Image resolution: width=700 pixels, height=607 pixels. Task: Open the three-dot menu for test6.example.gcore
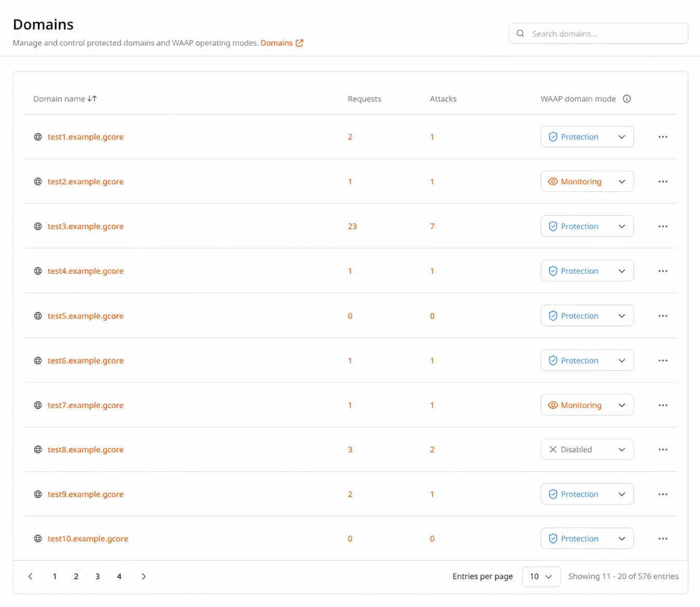(663, 360)
